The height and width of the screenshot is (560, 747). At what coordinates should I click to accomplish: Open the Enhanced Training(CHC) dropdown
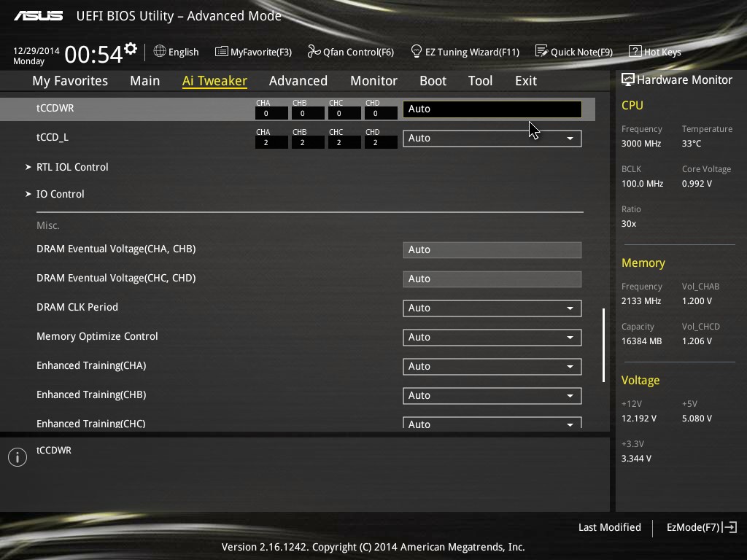pos(492,423)
